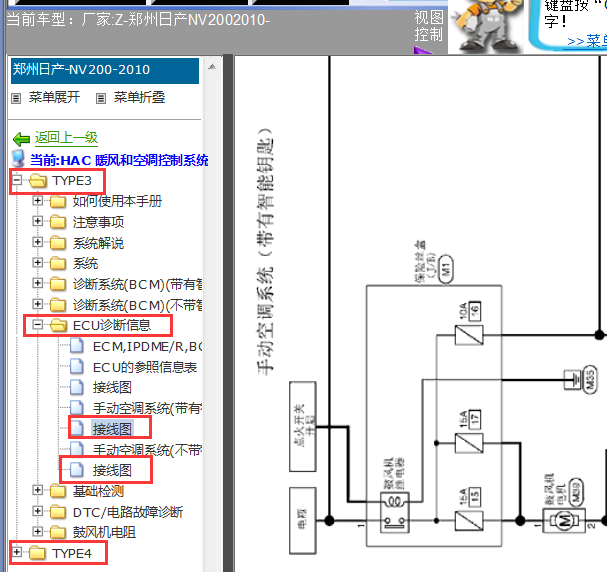Click connector label M1 in the diagram
Screen dimensions: 607x572
(446, 269)
